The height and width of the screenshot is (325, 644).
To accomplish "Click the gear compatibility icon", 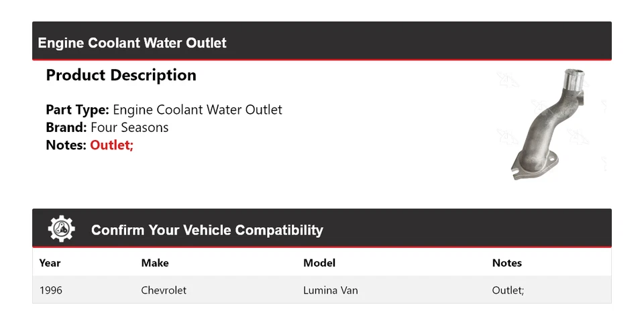I will 61,229.
